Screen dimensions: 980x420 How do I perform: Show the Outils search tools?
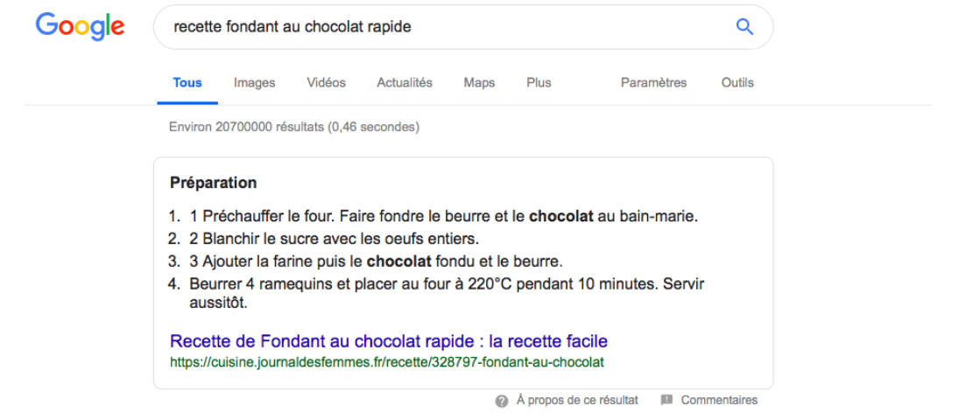tap(737, 83)
